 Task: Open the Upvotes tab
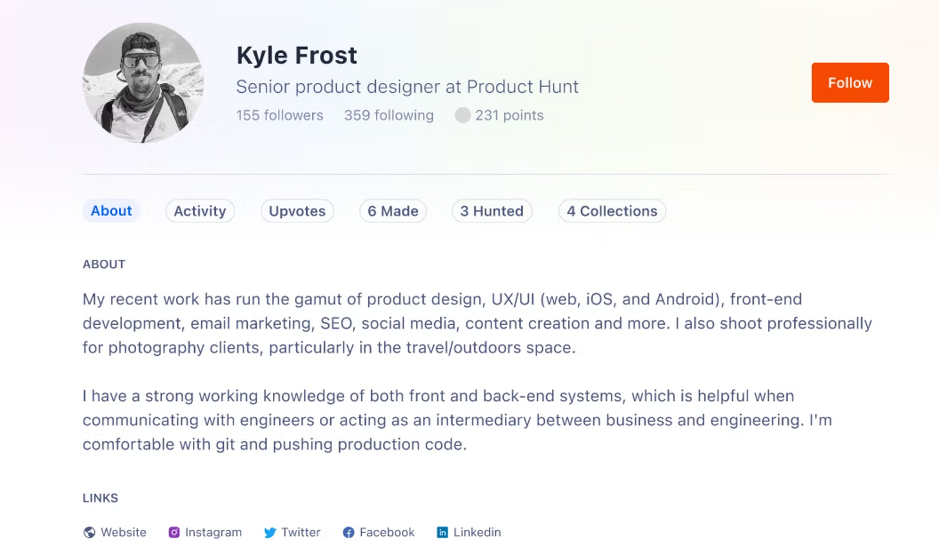(x=297, y=211)
